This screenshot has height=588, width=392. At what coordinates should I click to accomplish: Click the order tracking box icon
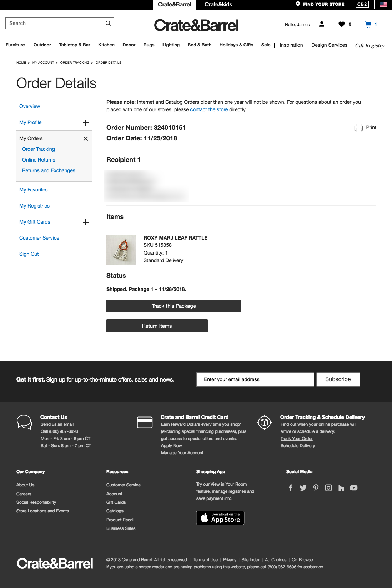click(x=264, y=423)
